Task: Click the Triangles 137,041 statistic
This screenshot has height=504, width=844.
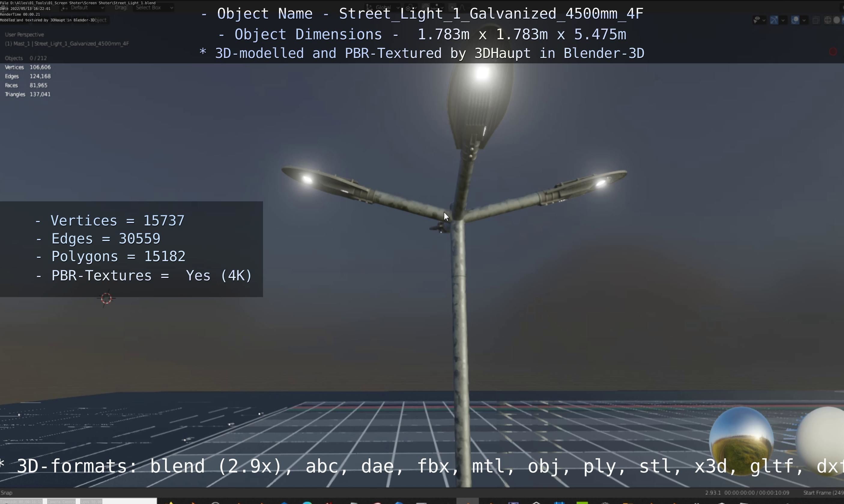Action: 28,95
